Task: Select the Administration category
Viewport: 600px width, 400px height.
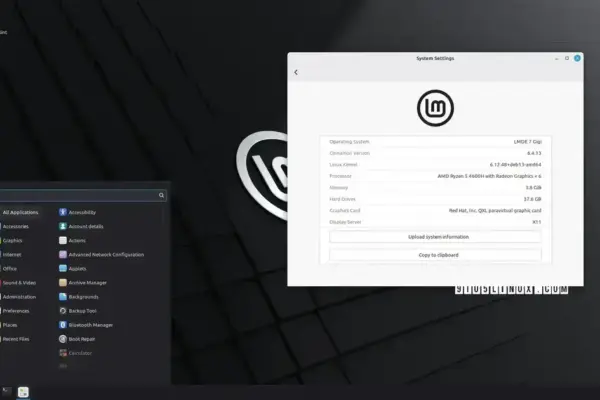Action: tap(19, 297)
